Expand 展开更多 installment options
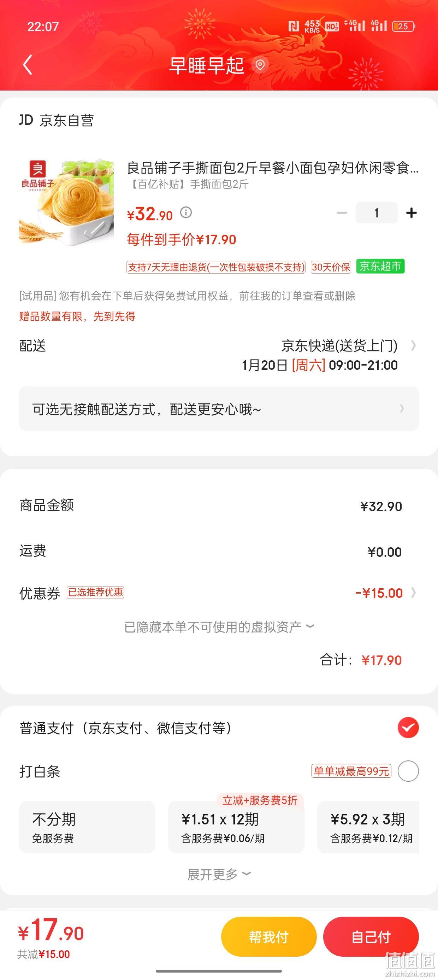The height and width of the screenshot is (980, 438). [x=219, y=874]
